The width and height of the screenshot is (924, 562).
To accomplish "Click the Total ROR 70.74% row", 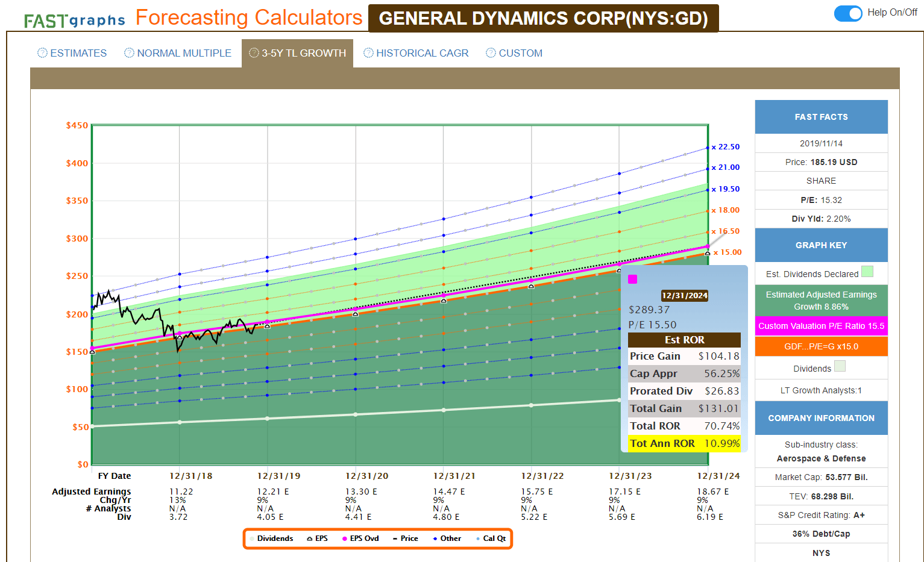I will pyautogui.click(x=684, y=426).
